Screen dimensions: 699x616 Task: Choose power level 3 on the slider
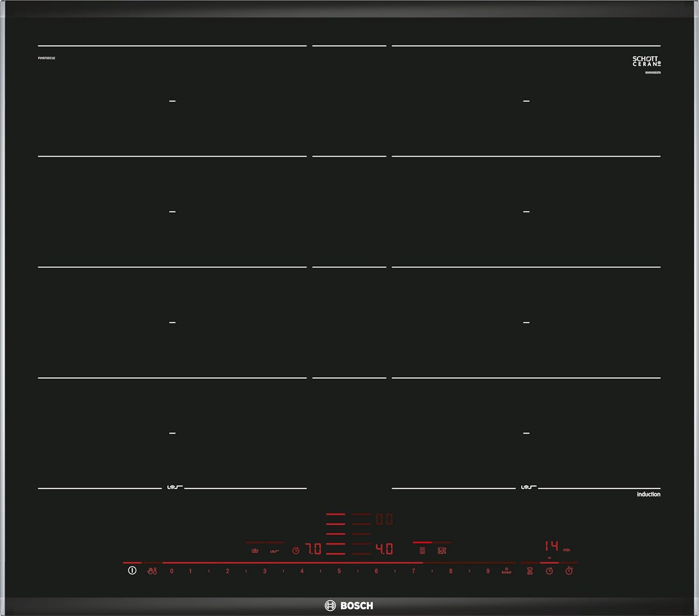point(265,571)
